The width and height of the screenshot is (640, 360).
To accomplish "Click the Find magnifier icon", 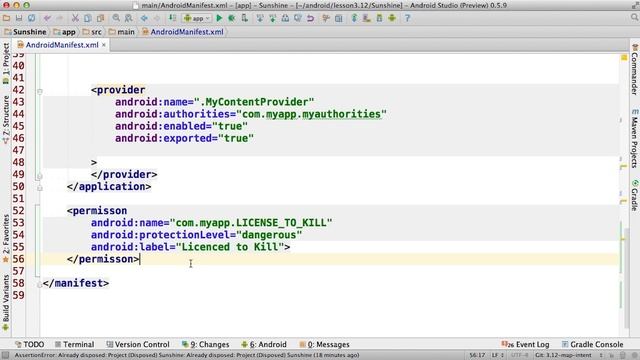I will tap(116, 18).
